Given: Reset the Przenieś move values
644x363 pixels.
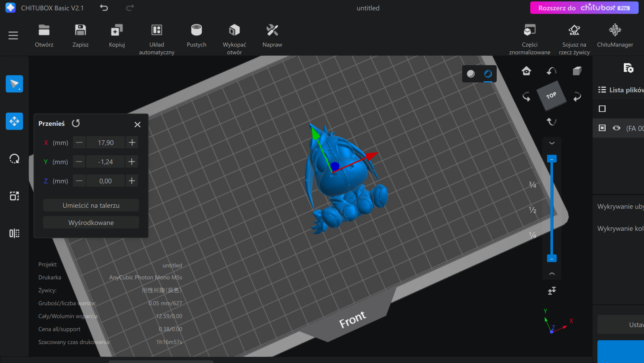Looking at the screenshot, I should tap(76, 123).
